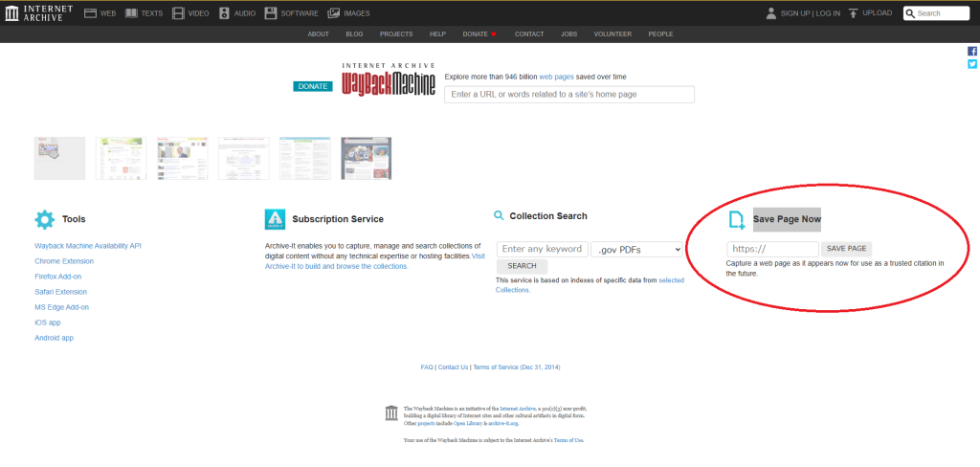Viewport: 980px width, 467px height.
Task: Open the Help menu item
Action: tap(437, 34)
